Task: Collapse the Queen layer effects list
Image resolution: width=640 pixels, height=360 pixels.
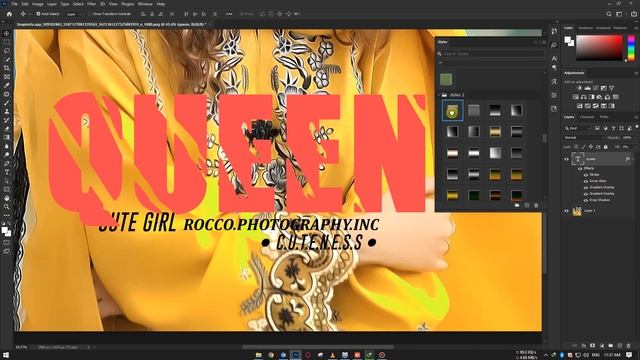Action: click(x=633, y=159)
